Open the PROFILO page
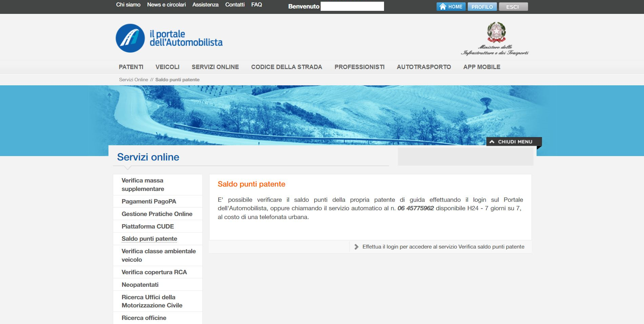 coord(482,7)
